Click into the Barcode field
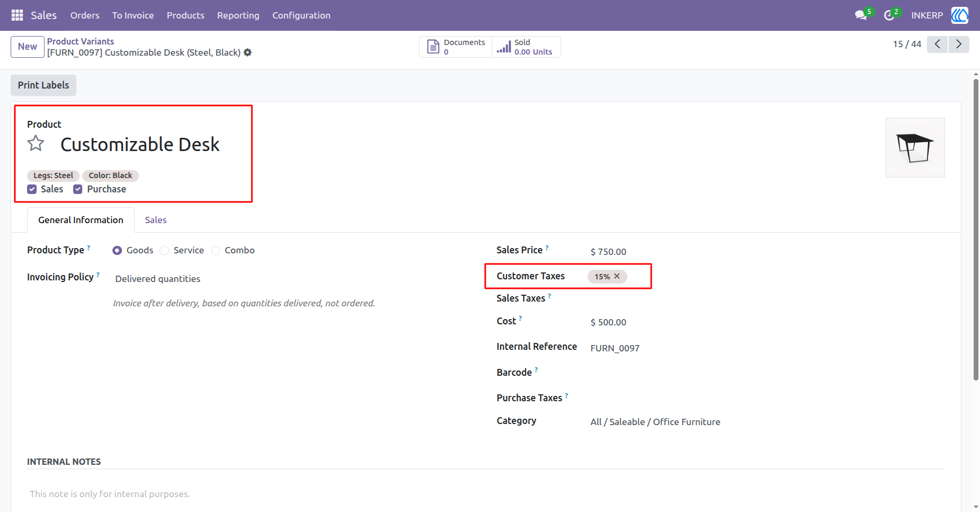 [x=767, y=373]
